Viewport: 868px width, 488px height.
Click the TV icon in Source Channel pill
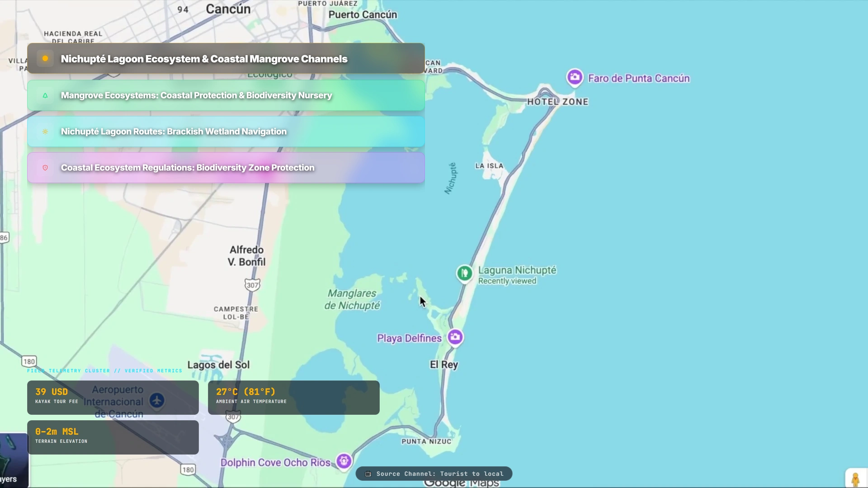(x=368, y=474)
